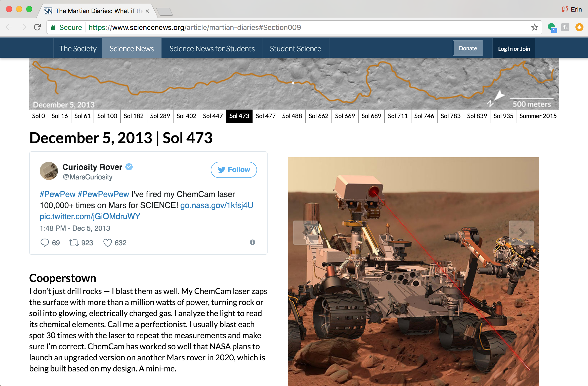This screenshot has height=386, width=588.
Task: Click the Donate button
Action: (x=468, y=48)
